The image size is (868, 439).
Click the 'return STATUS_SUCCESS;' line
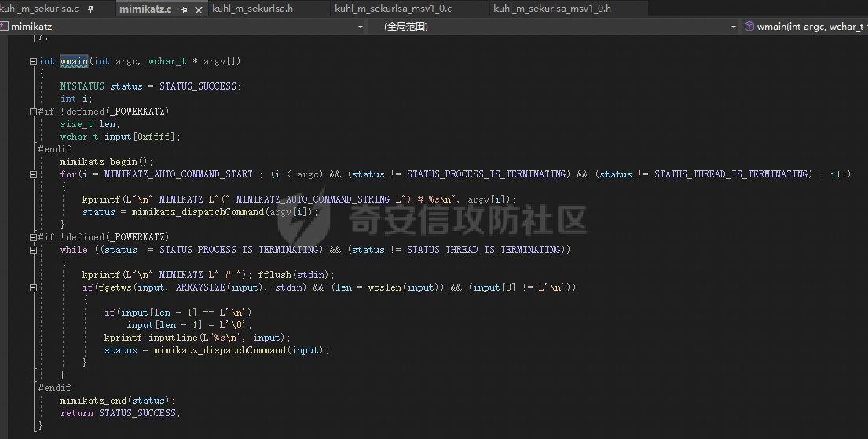pos(119,413)
